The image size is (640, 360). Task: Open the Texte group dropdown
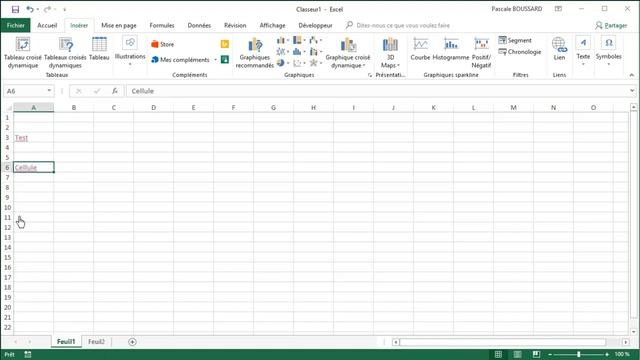click(x=583, y=51)
